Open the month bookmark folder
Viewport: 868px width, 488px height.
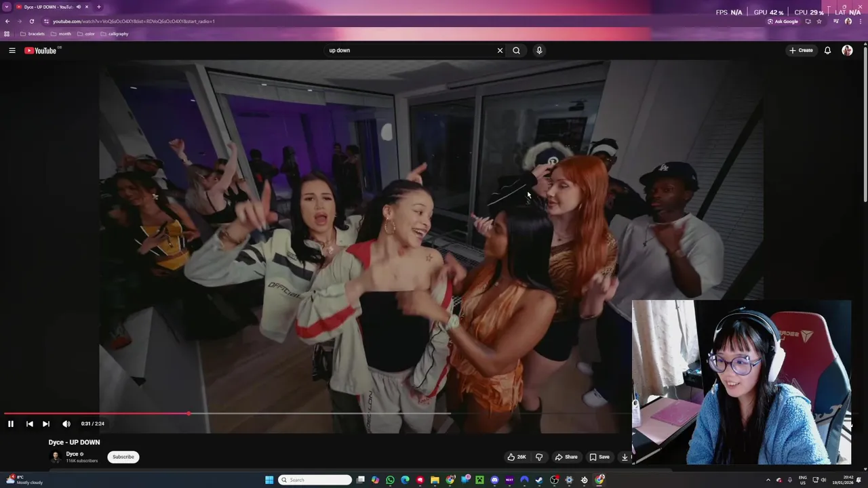pos(61,34)
